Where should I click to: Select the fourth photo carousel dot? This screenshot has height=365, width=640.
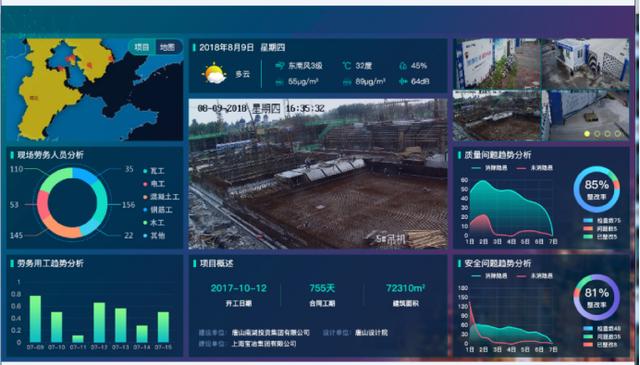point(618,134)
